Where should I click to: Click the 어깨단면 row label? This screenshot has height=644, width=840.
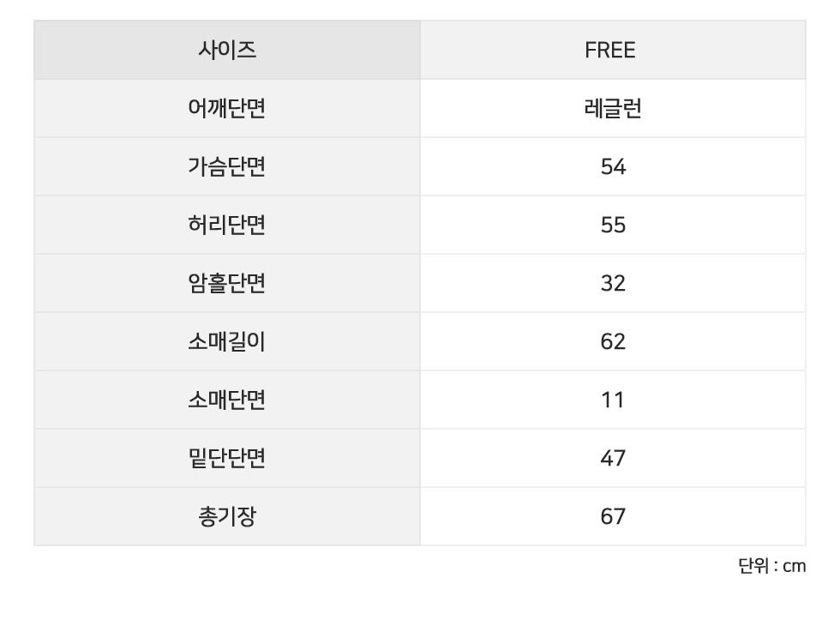(x=226, y=109)
